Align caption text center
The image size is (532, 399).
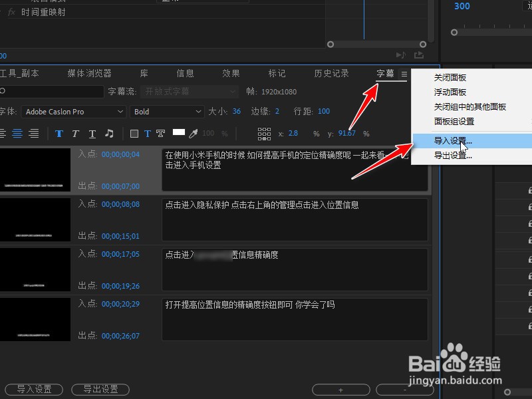(17, 134)
